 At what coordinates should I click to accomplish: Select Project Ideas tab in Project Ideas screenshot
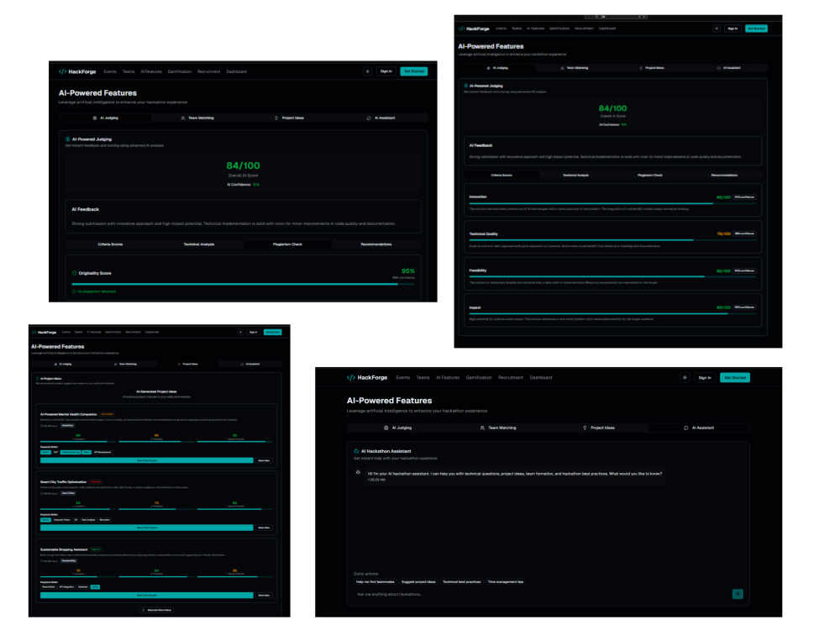click(187, 365)
